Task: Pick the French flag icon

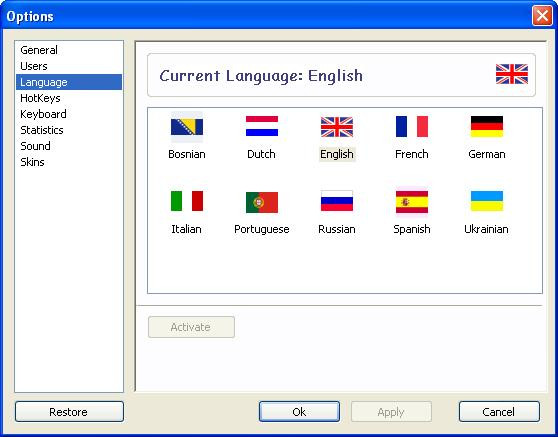Action: tap(412, 126)
